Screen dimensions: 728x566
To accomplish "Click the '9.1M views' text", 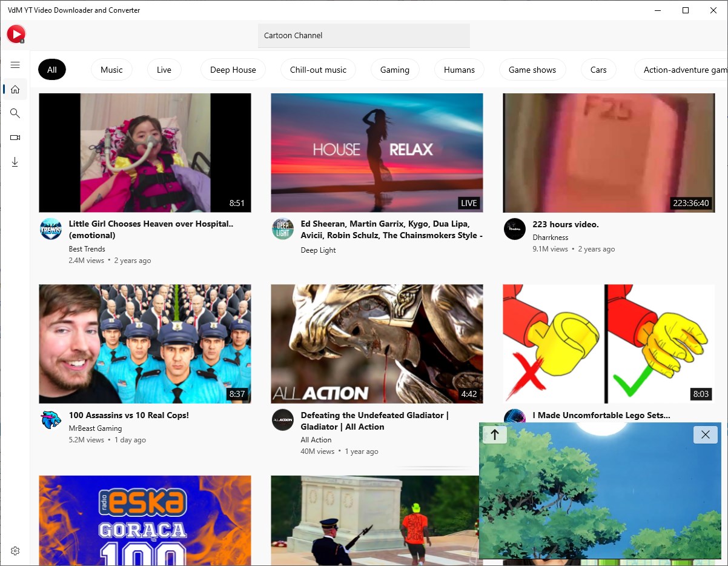I will point(551,249).
